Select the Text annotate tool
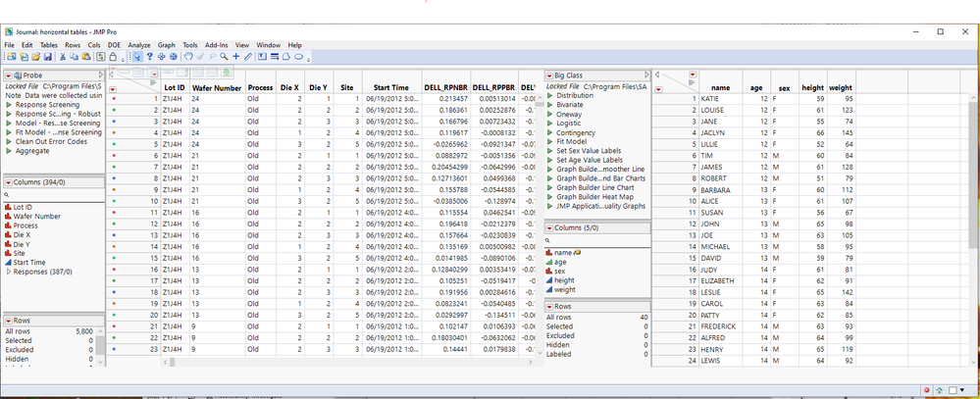Image resolution: width=980 pixels, height=399 pixels. [263, 56]
